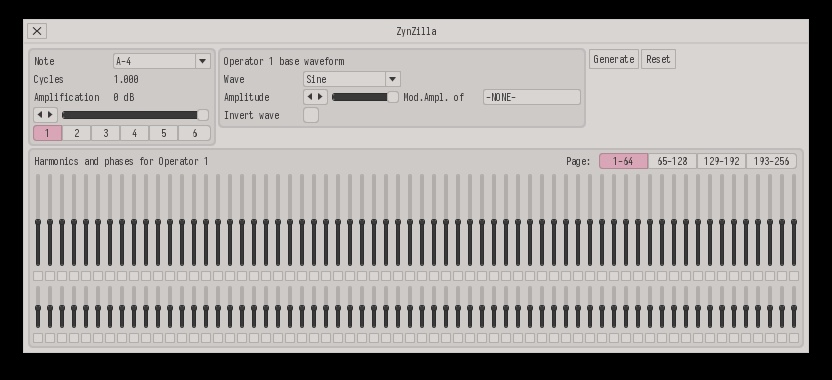Click the Amplification value 0 dB
The image size is (832, 380).
[x=124, y=97]
